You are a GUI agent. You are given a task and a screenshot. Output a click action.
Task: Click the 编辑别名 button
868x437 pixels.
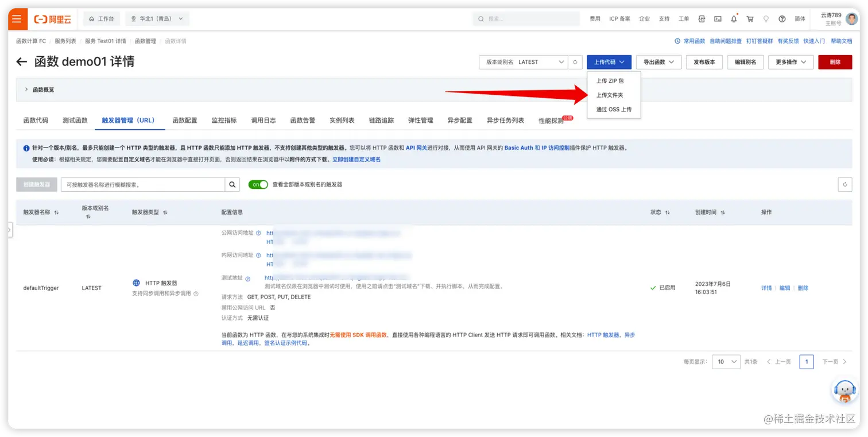[745, 62]
